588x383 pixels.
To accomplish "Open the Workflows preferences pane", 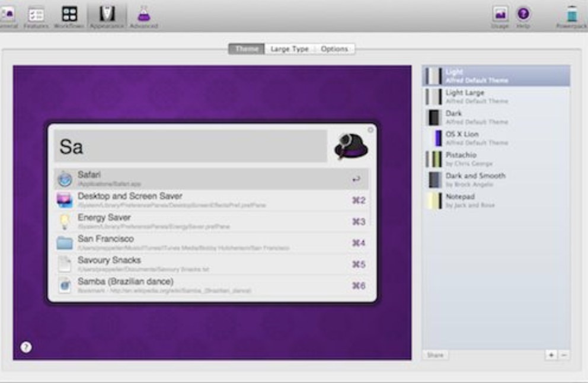I will [69, 18].
